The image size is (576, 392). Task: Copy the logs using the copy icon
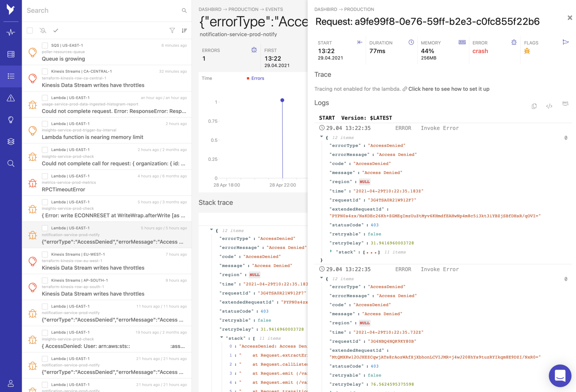pyautogui.click(x=534, y=106)
